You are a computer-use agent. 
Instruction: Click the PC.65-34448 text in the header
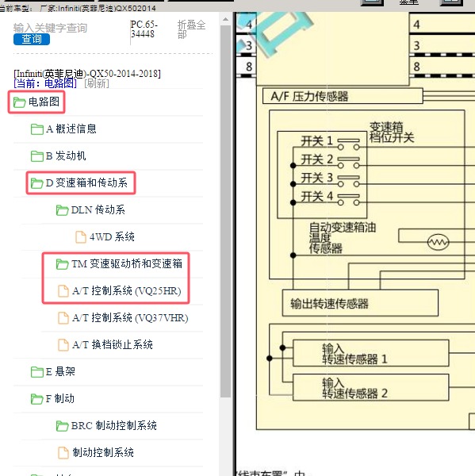click(144, 29)
